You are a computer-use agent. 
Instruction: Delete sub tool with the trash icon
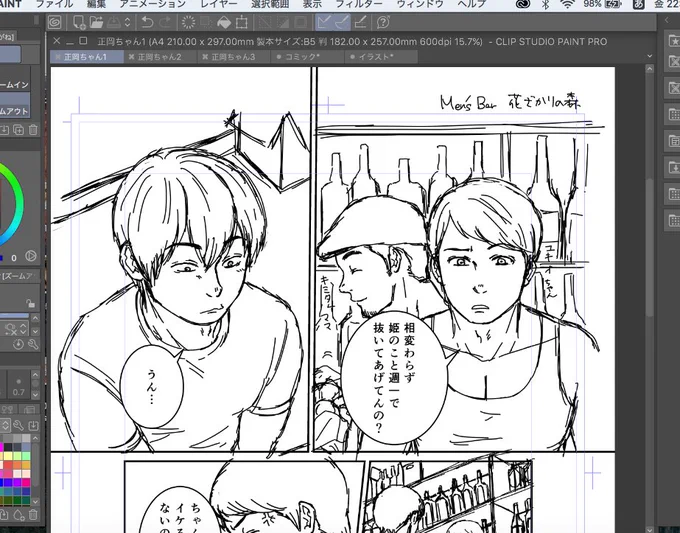tap(33, 130)
